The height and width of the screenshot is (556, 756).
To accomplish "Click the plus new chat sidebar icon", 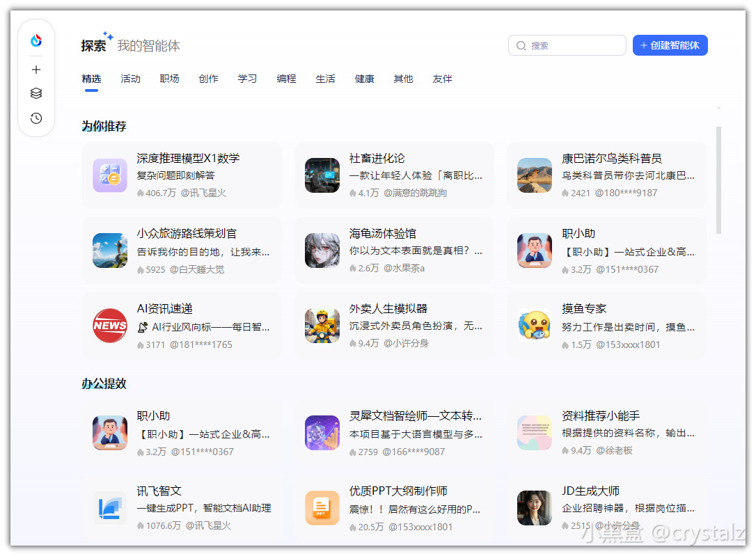I will [36, 70].
